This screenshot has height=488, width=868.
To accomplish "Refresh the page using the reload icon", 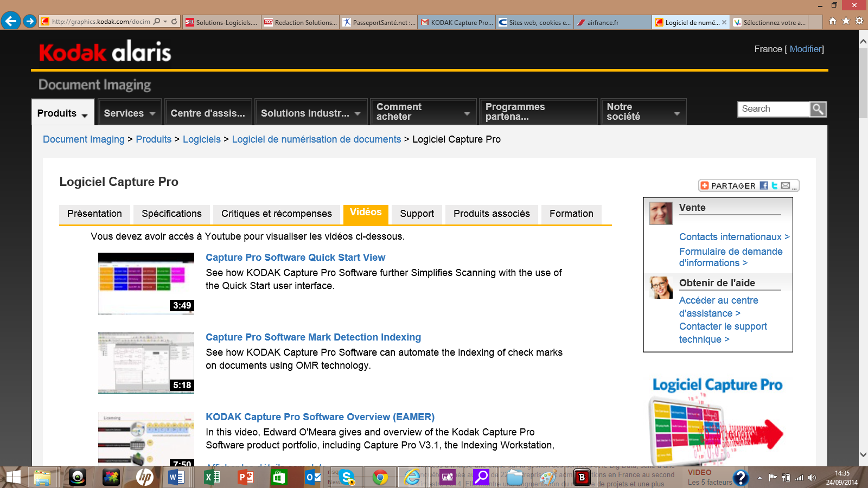I will click(x=174, y=21).
